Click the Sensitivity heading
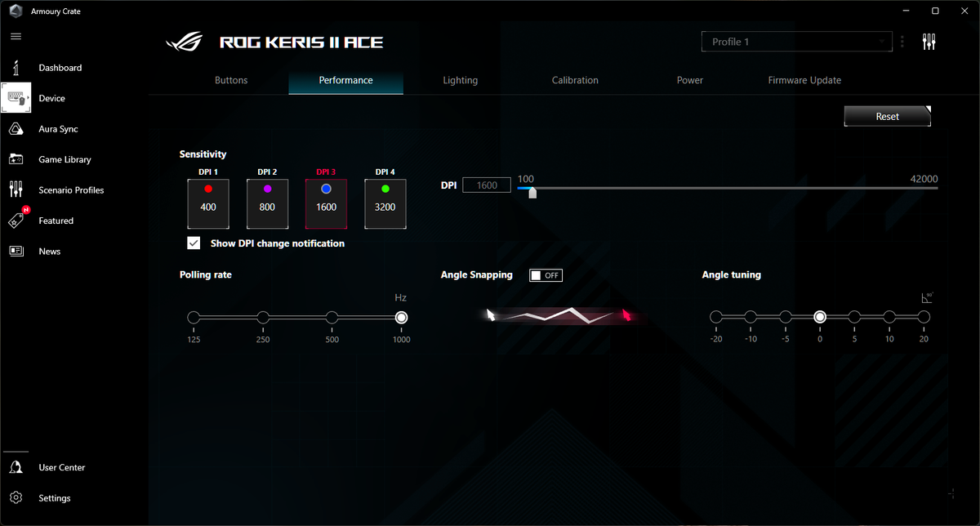 tap(203, 154)
